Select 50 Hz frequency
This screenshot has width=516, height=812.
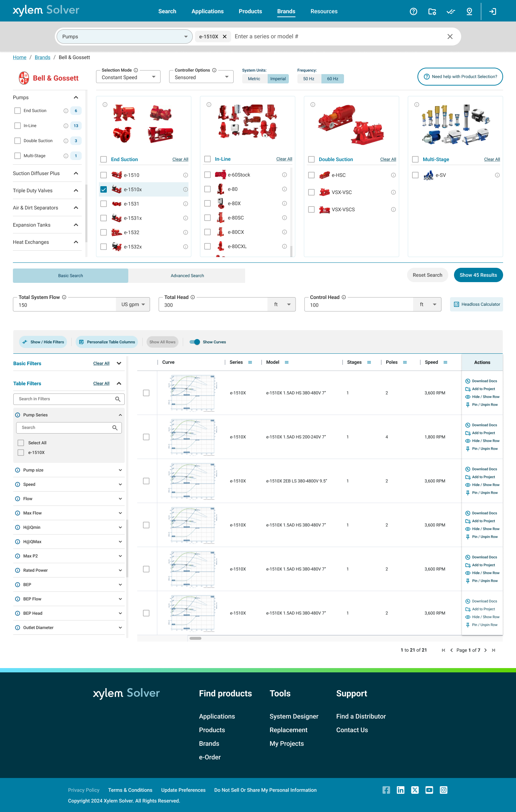309,79
